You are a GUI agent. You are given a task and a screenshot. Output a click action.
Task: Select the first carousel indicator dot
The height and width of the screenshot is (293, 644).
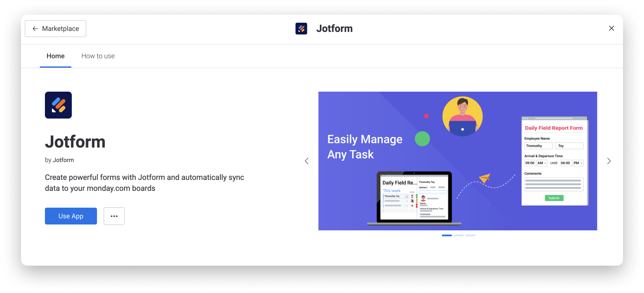(447, 235)
